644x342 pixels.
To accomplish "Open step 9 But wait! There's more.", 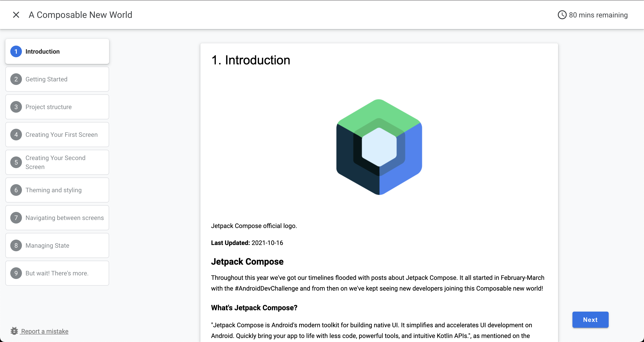I will tap(57, 273).
